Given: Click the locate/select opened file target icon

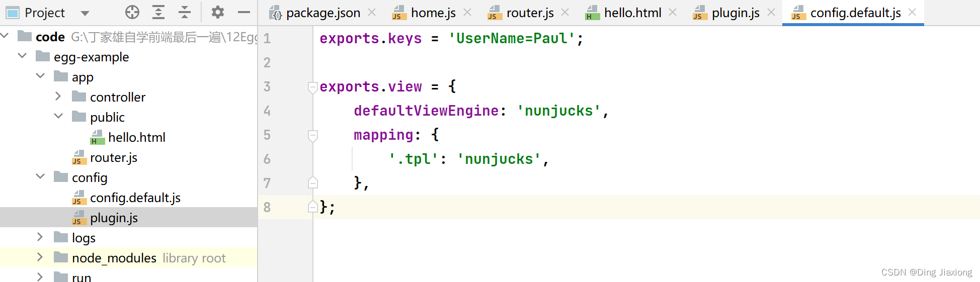Looking at the screenshot, I should [132, 12].
